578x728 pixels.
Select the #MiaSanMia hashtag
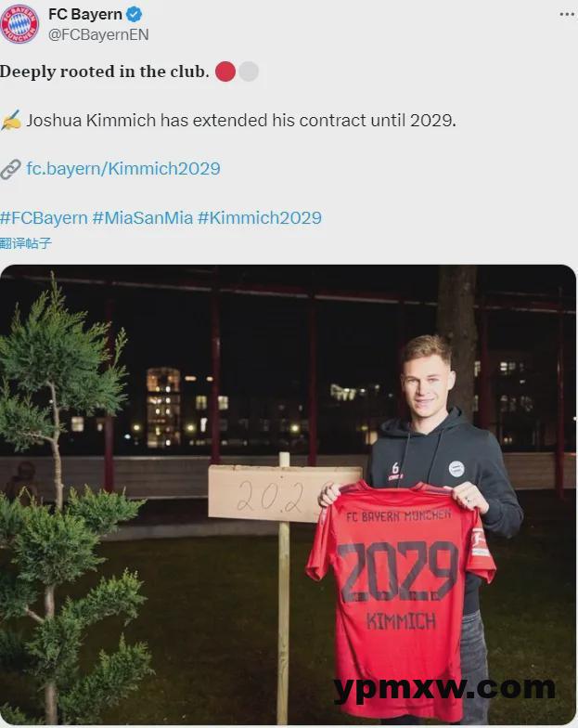pyautogui.click(x=143, y=217)
